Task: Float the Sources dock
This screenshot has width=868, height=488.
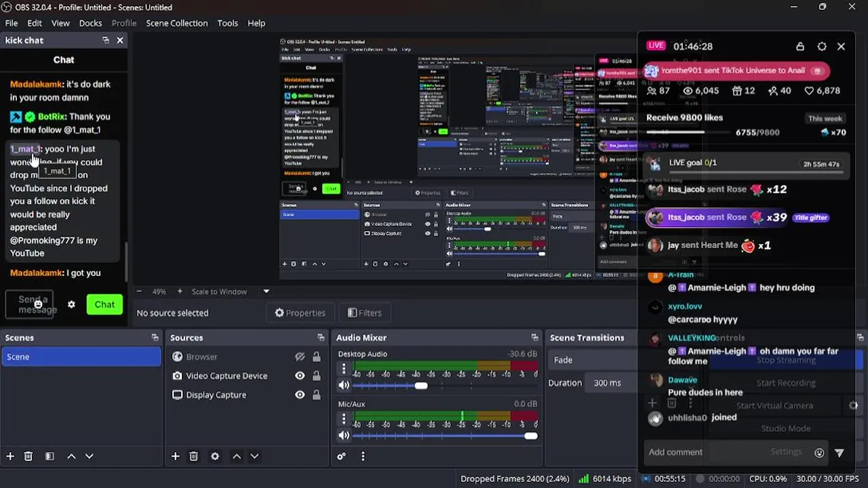Action: click(x=321, y=338)
